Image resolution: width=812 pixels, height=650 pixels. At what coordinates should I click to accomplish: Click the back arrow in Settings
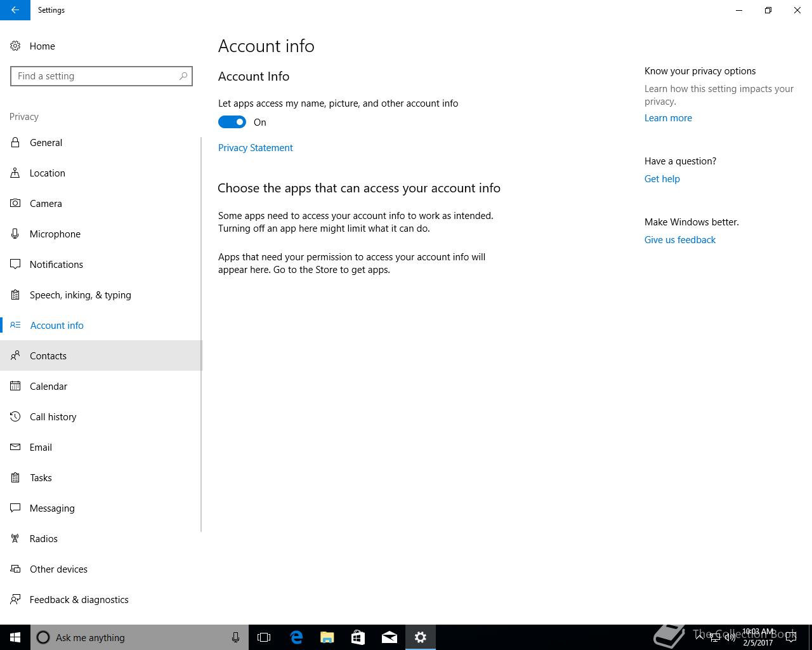tap(15, 10)
